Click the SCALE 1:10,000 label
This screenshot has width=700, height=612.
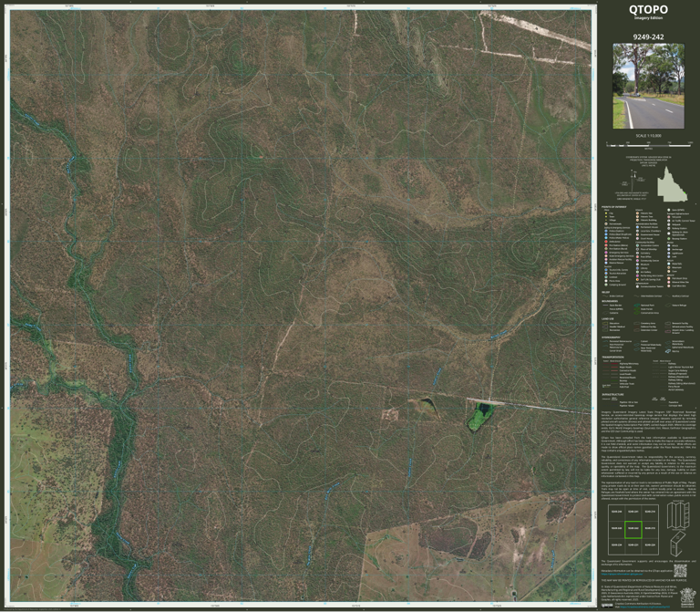(648, 136)
